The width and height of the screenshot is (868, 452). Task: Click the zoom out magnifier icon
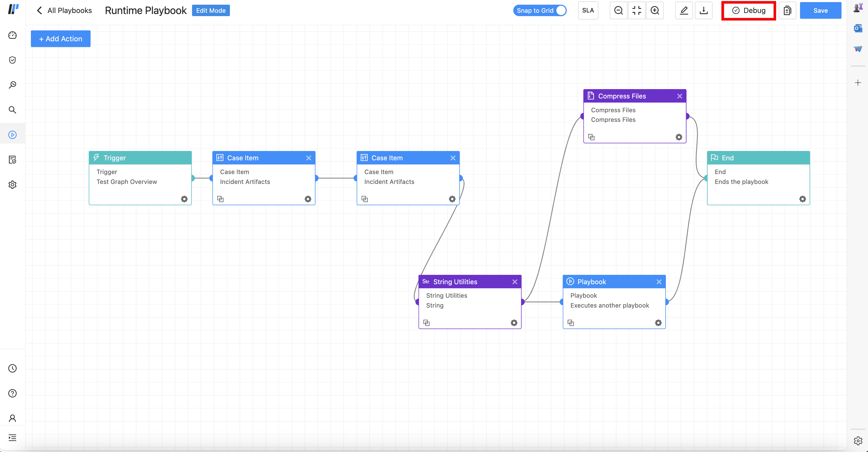pos(618,10)
